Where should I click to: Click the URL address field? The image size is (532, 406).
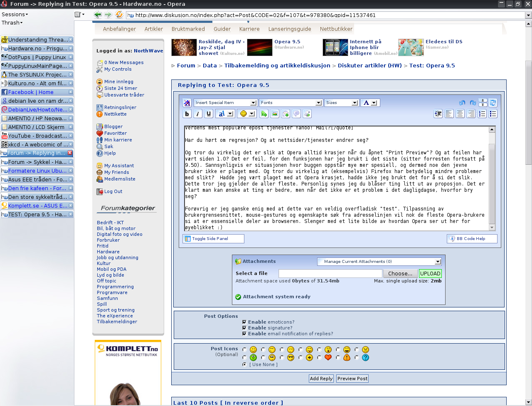pyautogui.click(x=326, y=15)
